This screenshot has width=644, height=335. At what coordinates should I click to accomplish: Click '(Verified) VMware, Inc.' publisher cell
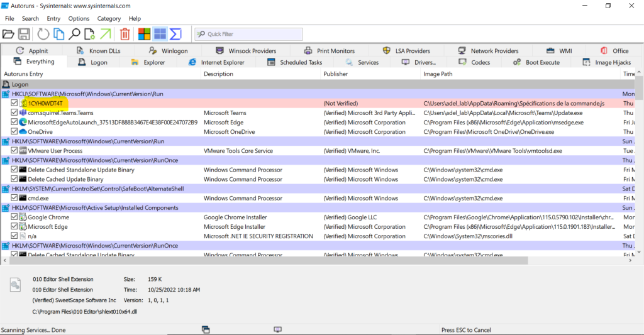(x=352, y=151)
